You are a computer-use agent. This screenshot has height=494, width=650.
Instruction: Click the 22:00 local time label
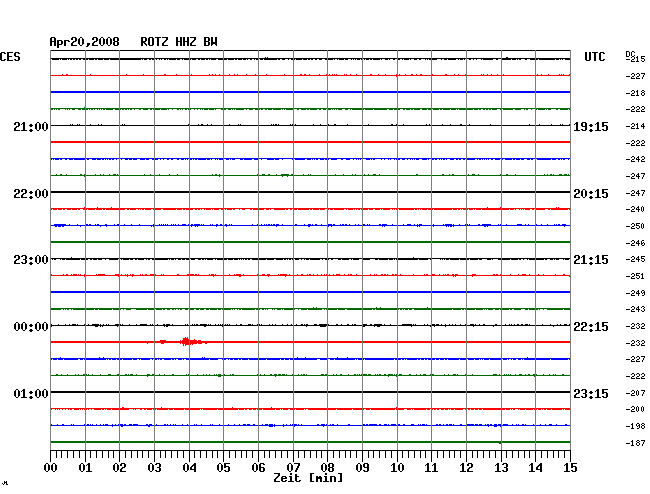click(31, 194)
